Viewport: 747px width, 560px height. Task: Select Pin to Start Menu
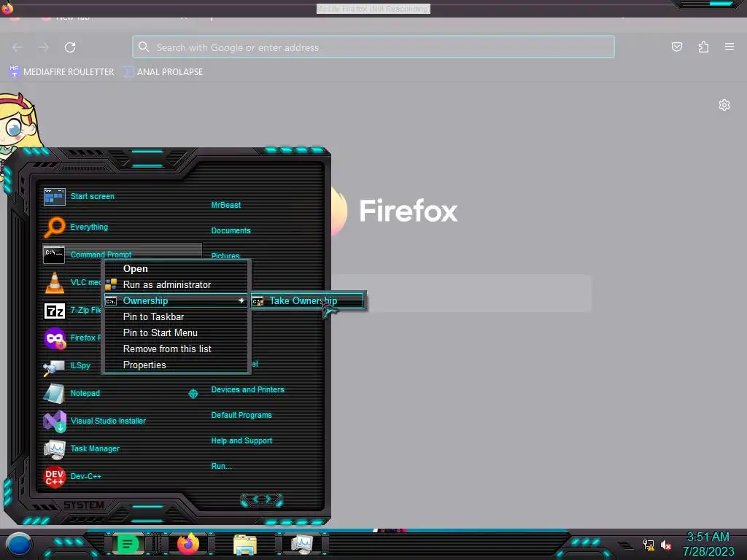tap(160, 332)
